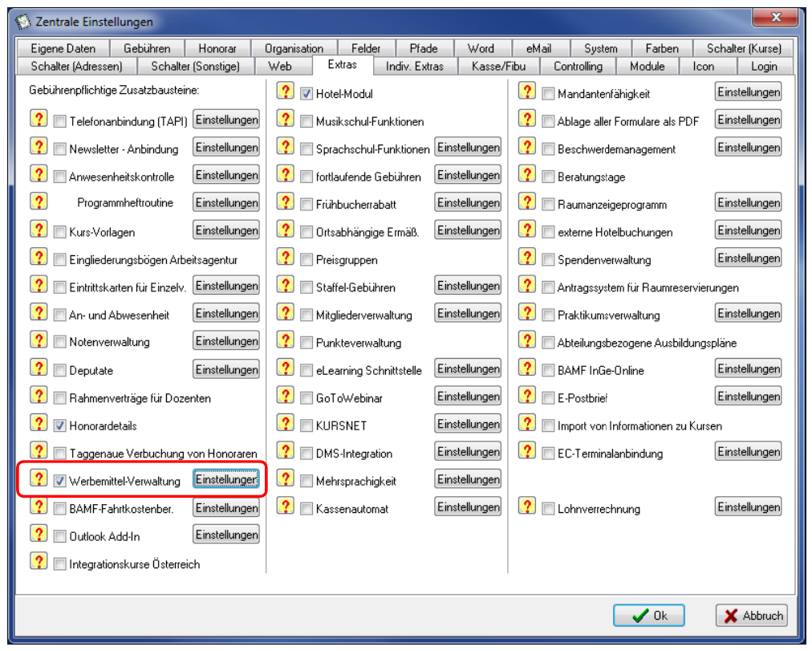The width and height of the screenshot is (812, 651).
Task: Click help icon for Werbemittel-Verwaltung
Action: tap(39, 479)
